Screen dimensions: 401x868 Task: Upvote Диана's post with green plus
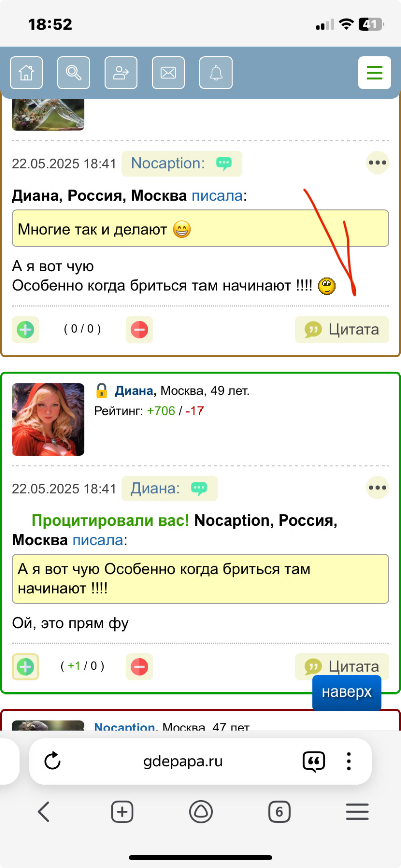coord(25,667)
